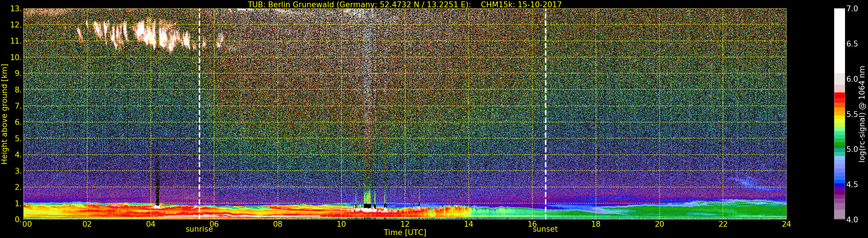
Task: Click the '10.' height axis tick label
Action: click(x=16, y=57)
